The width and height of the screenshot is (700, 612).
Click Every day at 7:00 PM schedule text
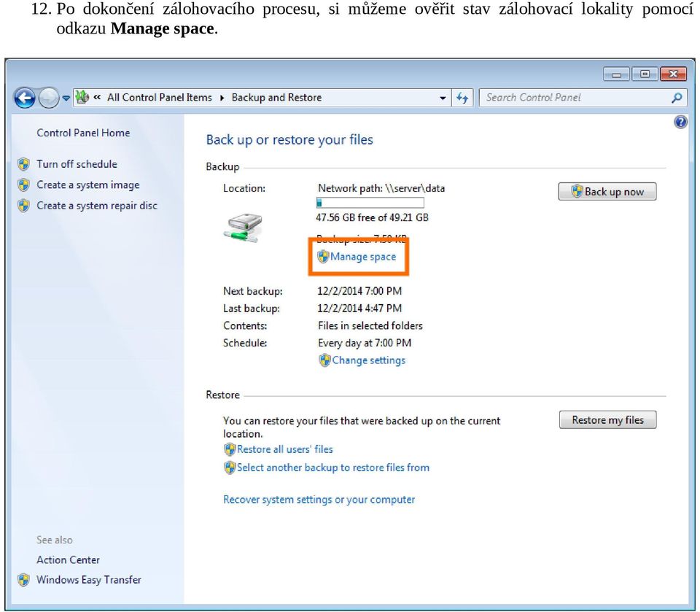pyautogui.click(x=365, y=343)
